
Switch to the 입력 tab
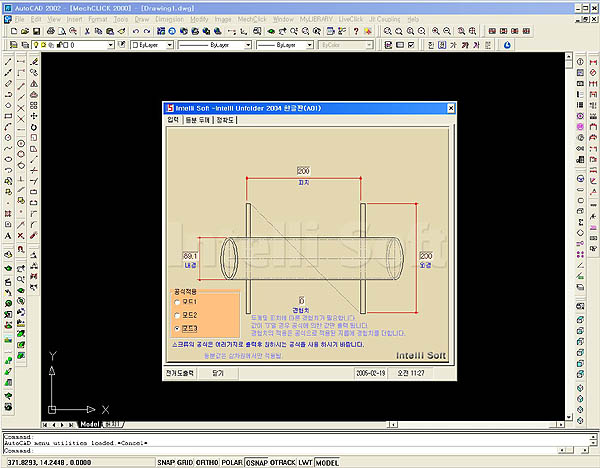point(173,120)
